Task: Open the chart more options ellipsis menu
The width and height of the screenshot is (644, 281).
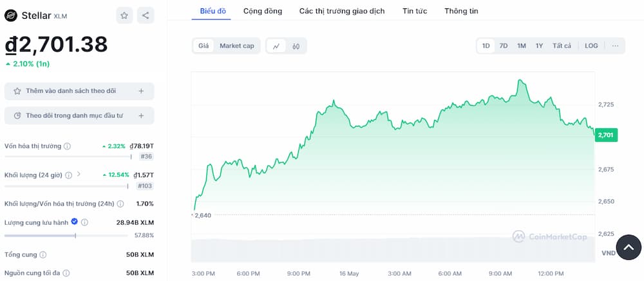Action: click(x=615, y=46)
